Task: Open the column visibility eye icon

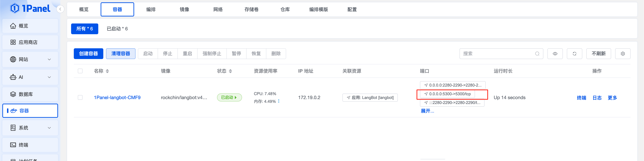Action: coord(555,53)
